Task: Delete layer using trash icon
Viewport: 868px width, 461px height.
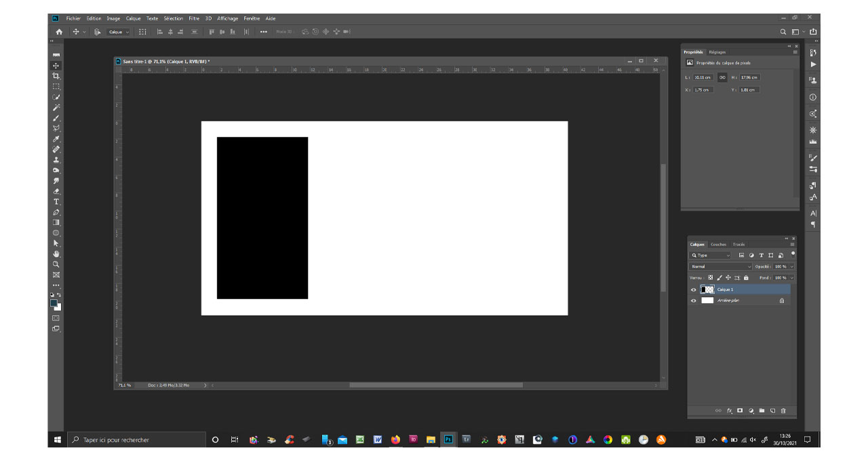Action: [783, 411]
